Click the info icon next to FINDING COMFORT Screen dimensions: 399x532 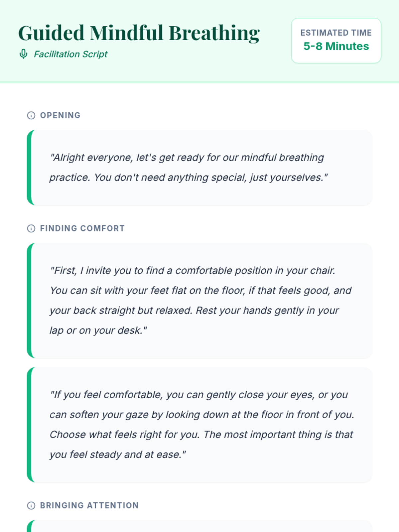point(31,228)
